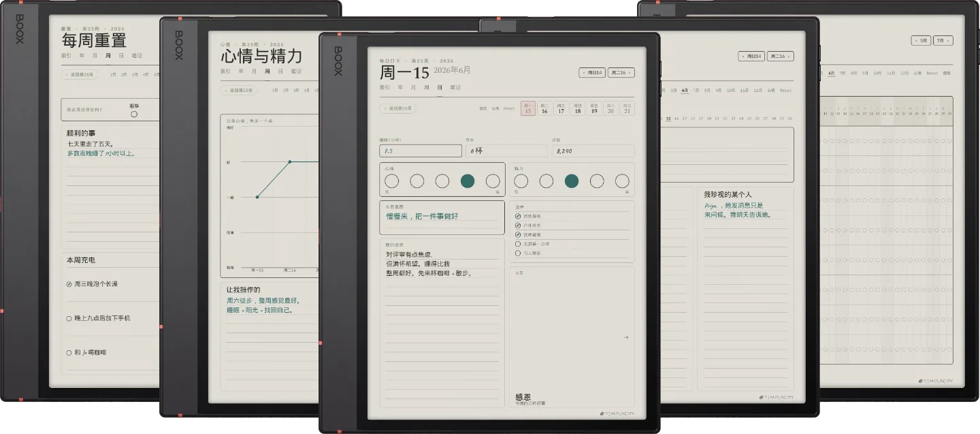Go to previous day 周日14

tap(592, 72)
